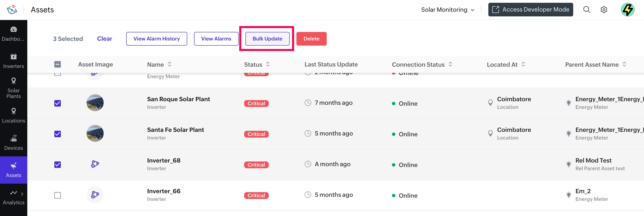
Task: Open the search magnifier icon
Action: click(586, 10)
